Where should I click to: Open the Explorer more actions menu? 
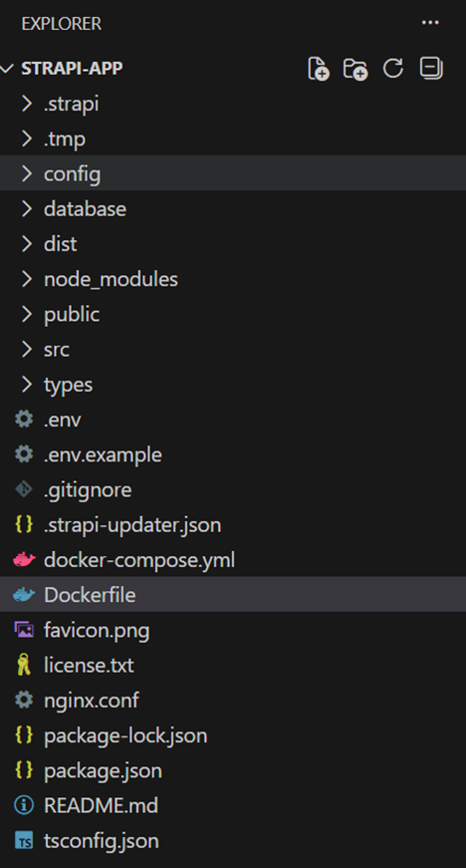430,23
